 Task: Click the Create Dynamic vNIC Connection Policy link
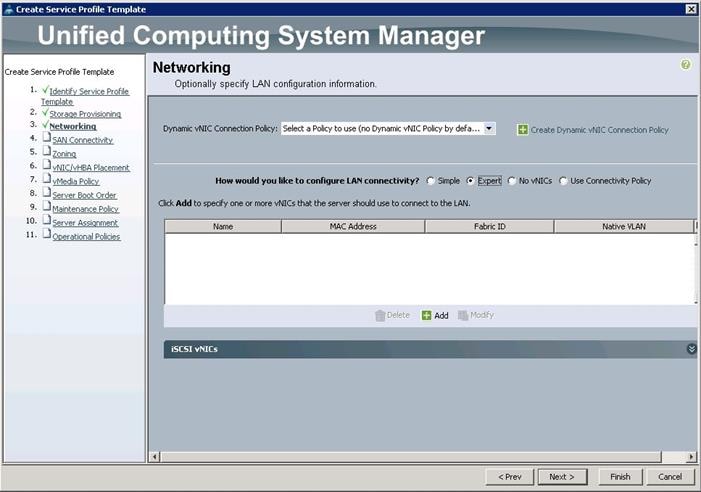[x=600, y=130]
